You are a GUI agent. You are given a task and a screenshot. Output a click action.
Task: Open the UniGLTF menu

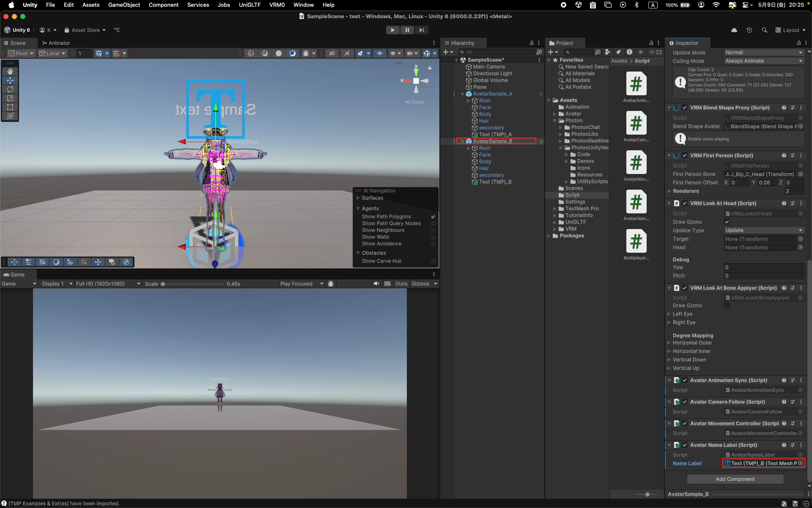(x=250, y=5)
